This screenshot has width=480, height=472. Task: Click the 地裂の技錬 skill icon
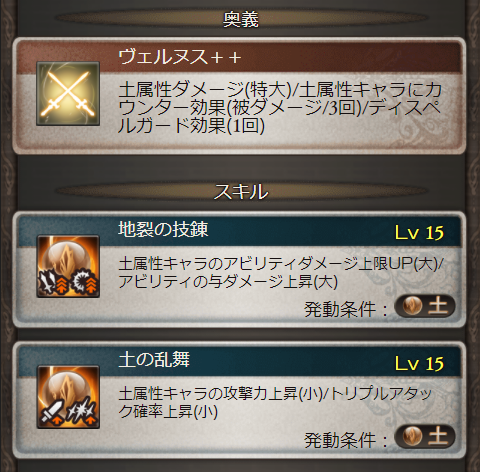coord(68,266)
